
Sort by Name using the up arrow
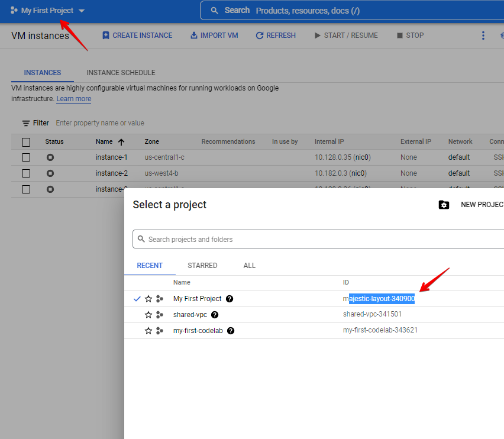pos(121,142)
